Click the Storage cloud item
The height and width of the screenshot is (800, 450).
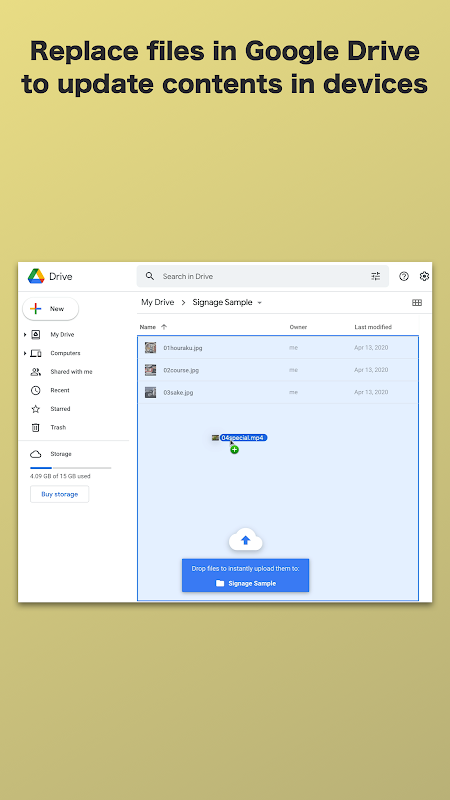pos(51,454)
